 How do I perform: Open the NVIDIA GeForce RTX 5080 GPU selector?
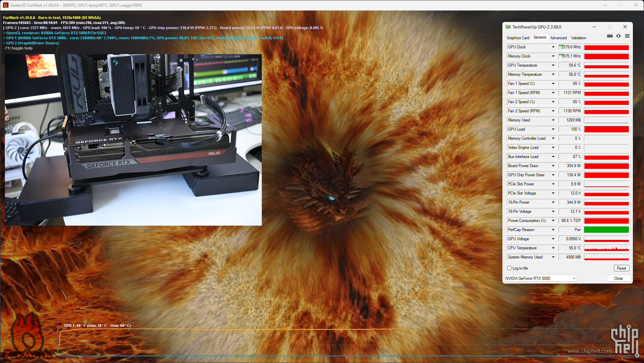(x=540, y=278)
